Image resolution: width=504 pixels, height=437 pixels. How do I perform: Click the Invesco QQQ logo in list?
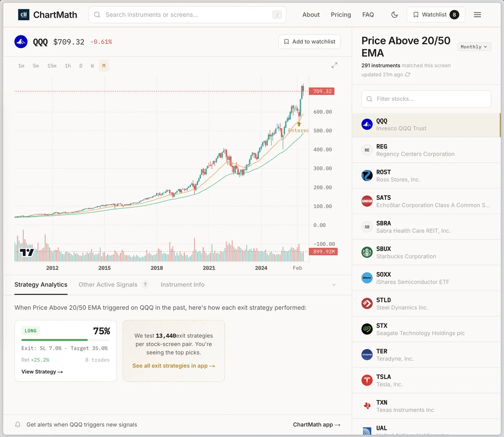click(x=367, y=125)
